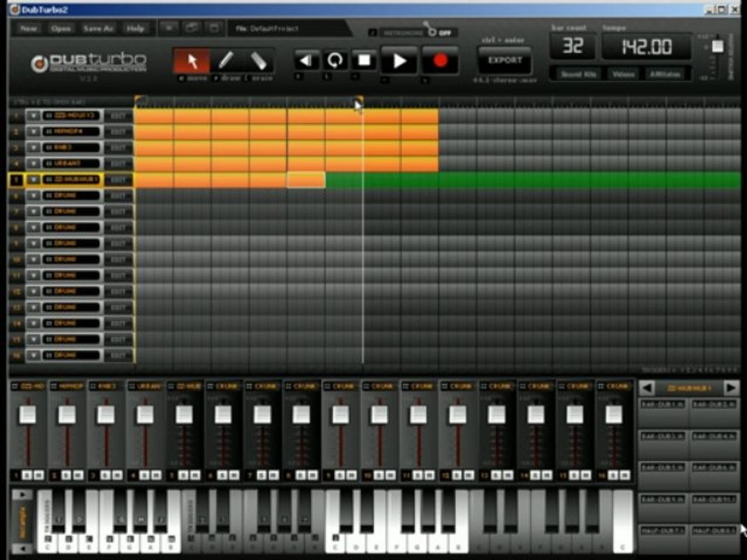
Task: Select the draw pencil tool
Action: [x=226, y=61]
